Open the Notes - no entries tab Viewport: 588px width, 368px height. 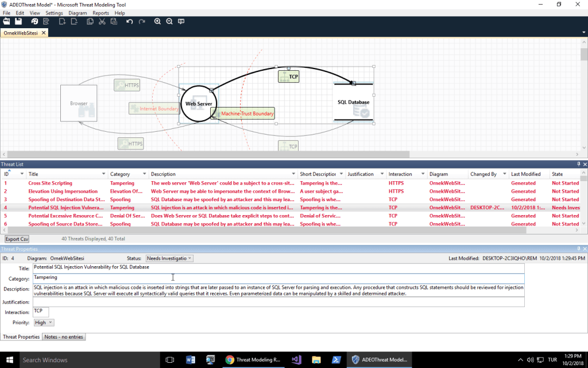coord(64,337)
